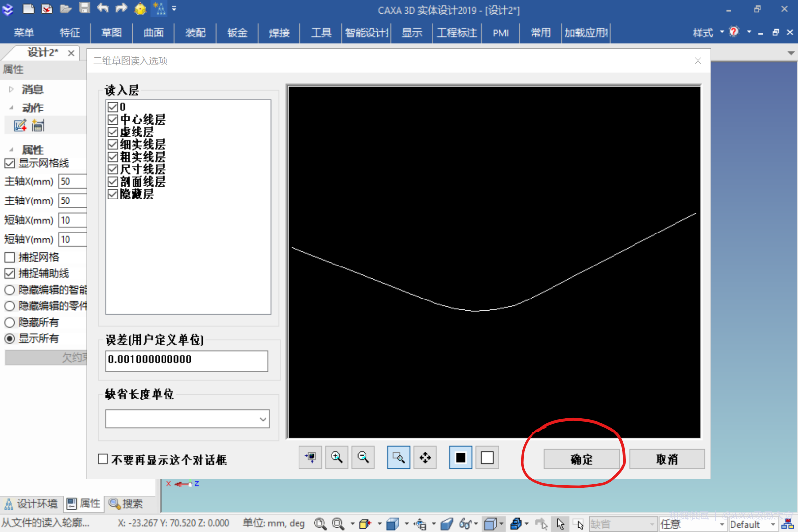Open the 菜单 menu
798x532 pixels.
pos(24,33)
